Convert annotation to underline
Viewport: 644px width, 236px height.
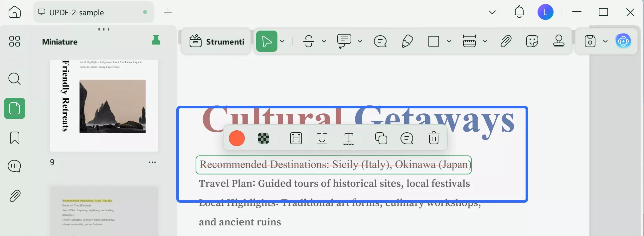tap(322, 138)
